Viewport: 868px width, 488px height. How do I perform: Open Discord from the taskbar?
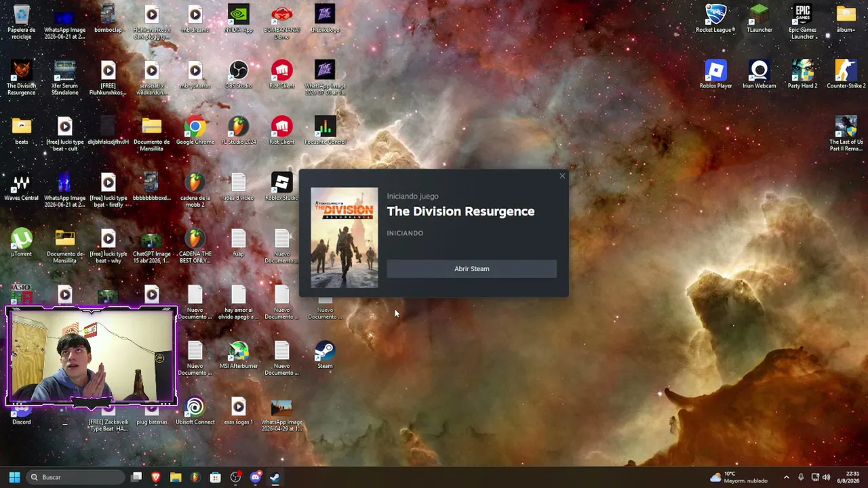coord(255,477)
